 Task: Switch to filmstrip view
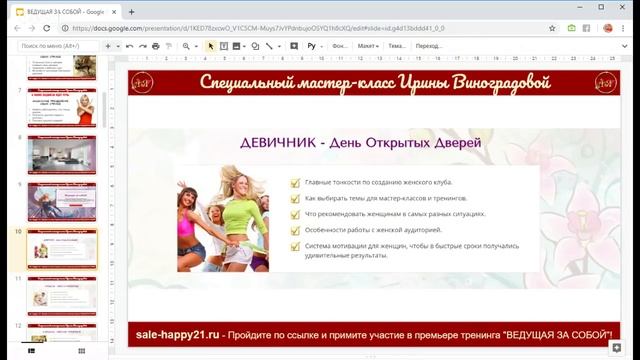point(31,351)
